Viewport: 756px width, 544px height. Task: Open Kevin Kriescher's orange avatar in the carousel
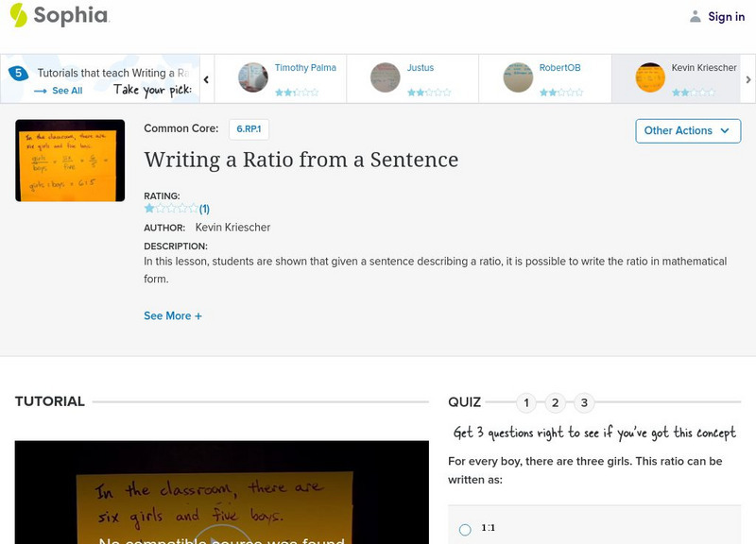pos(650,77)
